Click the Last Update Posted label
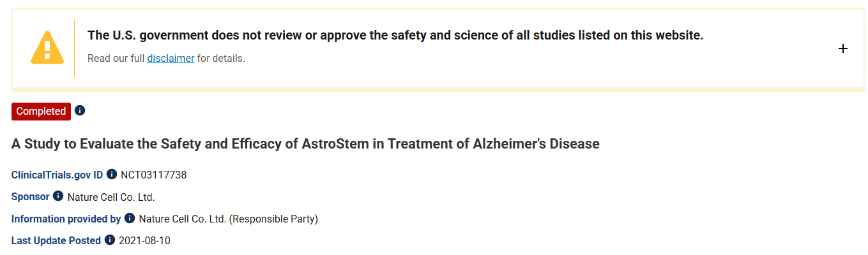Viewport: 868px width, 255px height. tap(56, 241)
